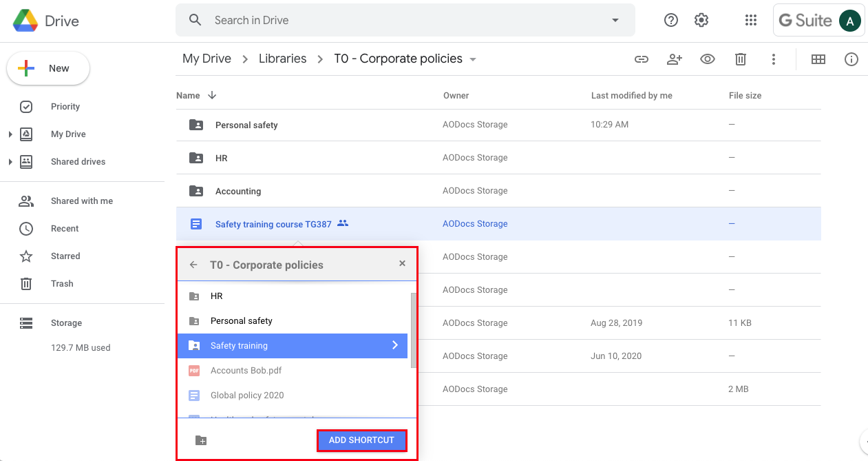Focus the Search in Drive field
Screen dimensions: 868x461
405,20
